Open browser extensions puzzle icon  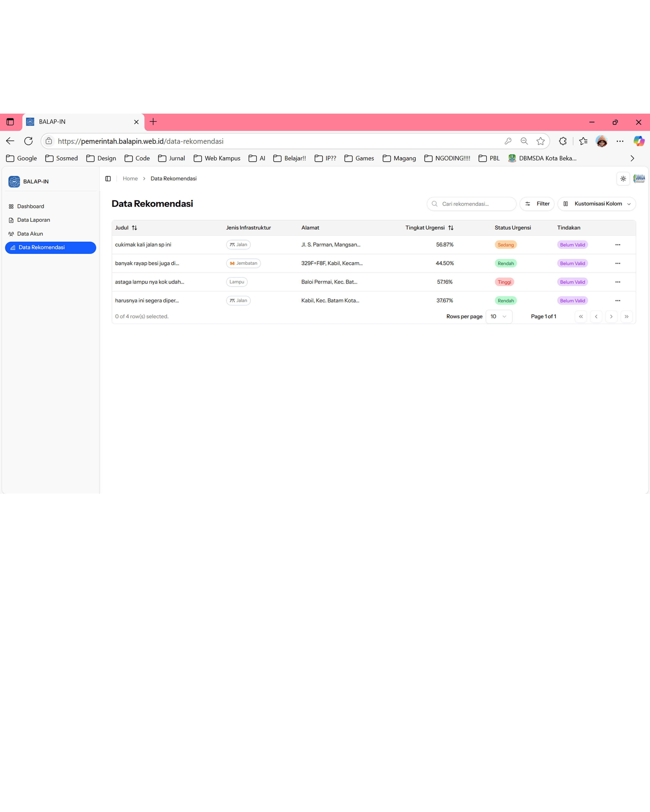coord(563,141)
